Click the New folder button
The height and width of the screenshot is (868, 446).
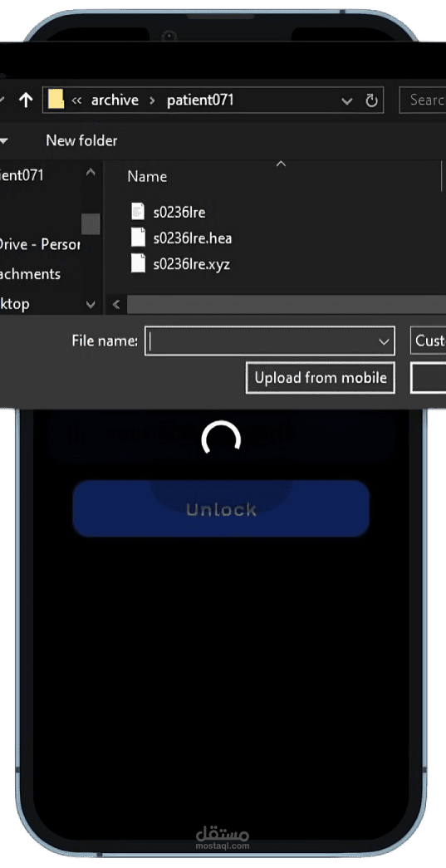81,140
